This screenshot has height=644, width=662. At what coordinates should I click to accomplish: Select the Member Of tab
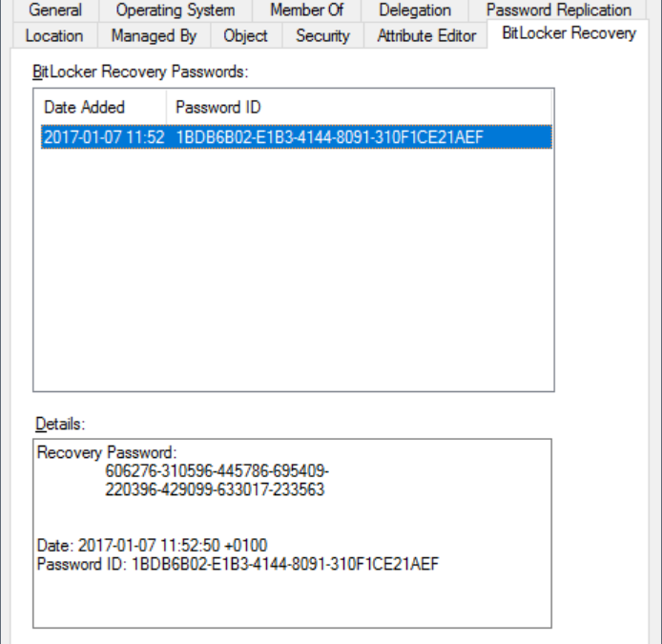(x=307, y=10)
